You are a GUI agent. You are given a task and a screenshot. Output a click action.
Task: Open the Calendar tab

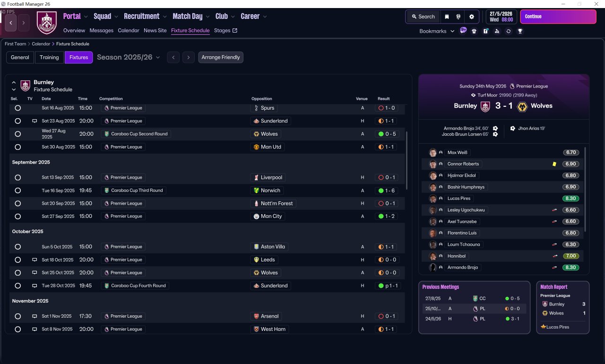pos(129,31)
